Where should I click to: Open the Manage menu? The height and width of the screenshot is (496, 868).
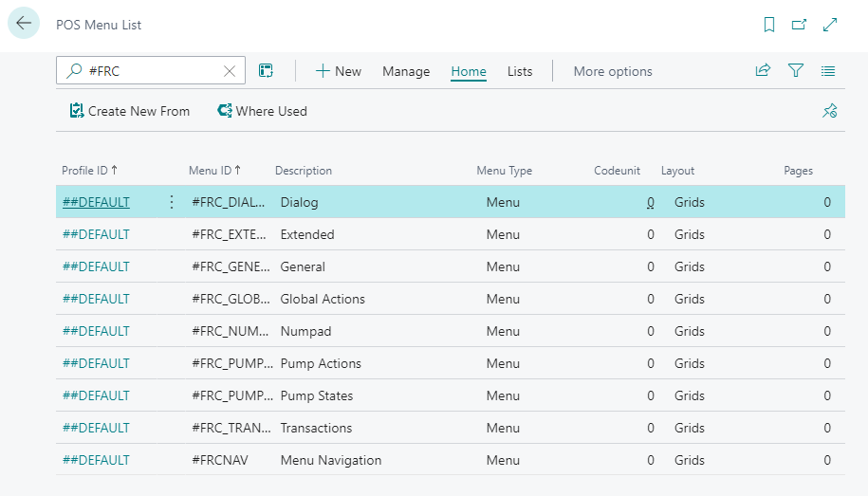pyautogui.click(x=406, y=71)
